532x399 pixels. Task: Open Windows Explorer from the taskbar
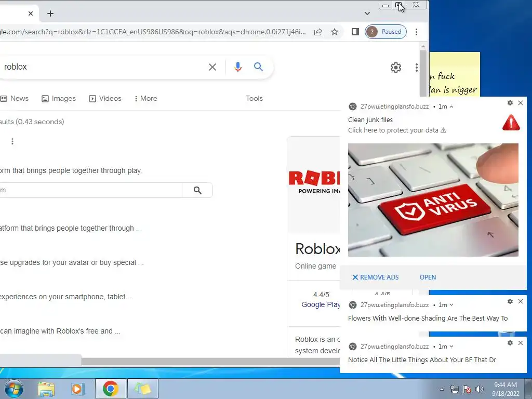click(46, 389)
